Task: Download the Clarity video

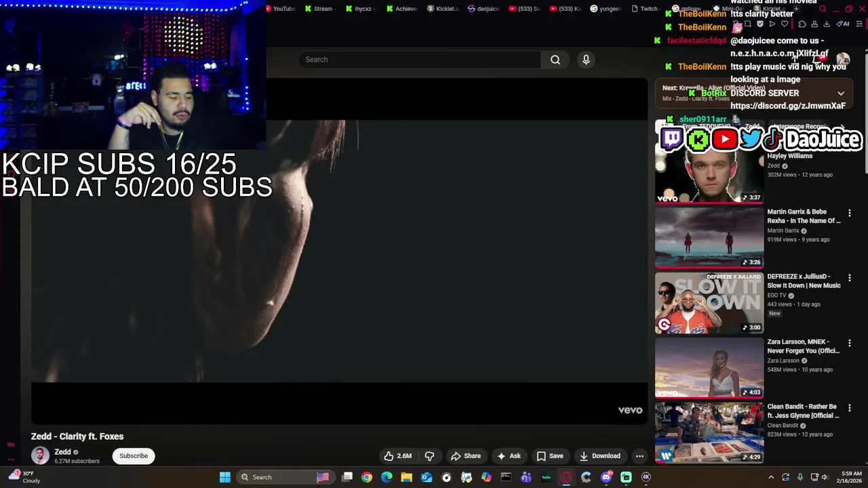Action: click(600, 456)
